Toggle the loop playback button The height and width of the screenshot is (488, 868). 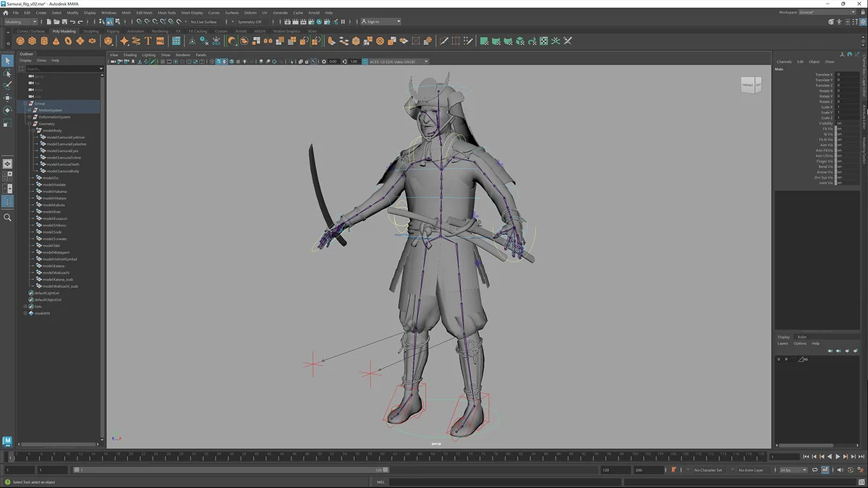click(814, 470)
